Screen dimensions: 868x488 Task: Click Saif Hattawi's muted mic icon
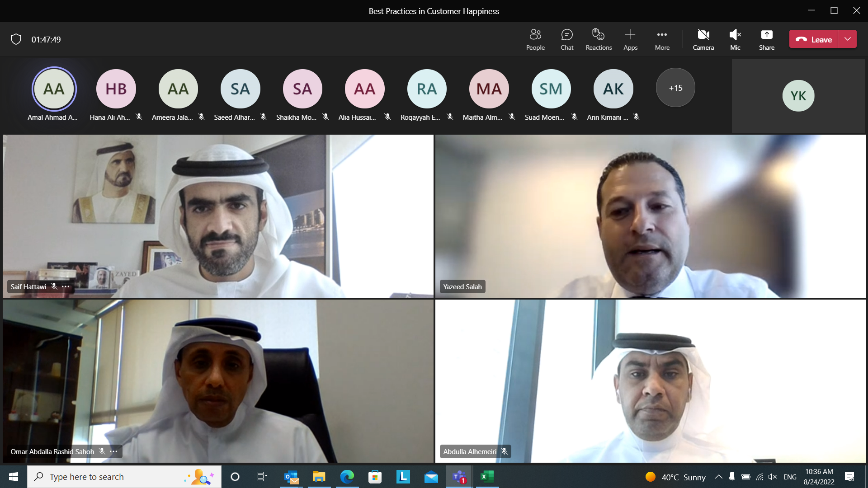tap(54, 286)
